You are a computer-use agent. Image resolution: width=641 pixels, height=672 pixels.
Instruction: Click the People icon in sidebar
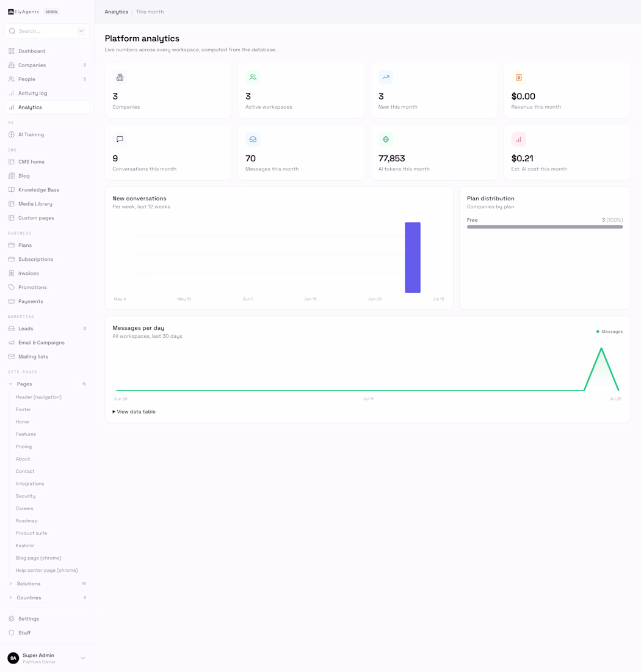tap(12, 79)
